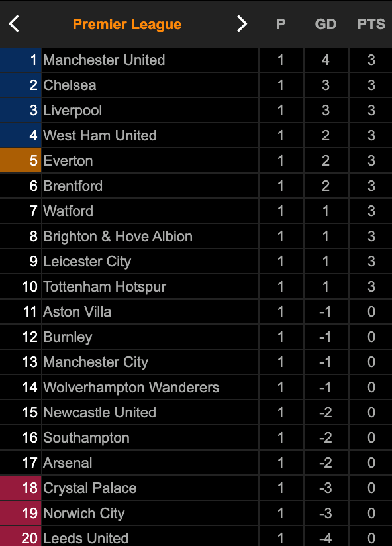Screen dimensions: 392x546
Task: Open Brighton & Hove Albion entry
Action: pyautogui.click(x=118, y=236)
